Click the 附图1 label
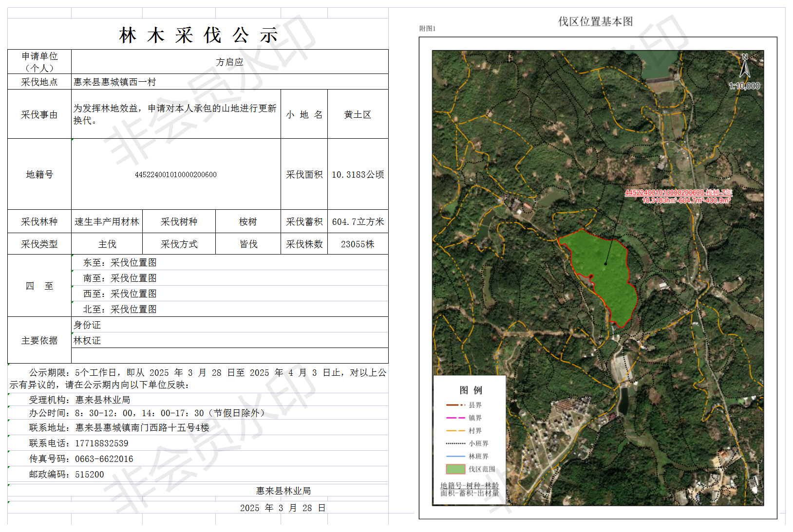 coord(427,29)
